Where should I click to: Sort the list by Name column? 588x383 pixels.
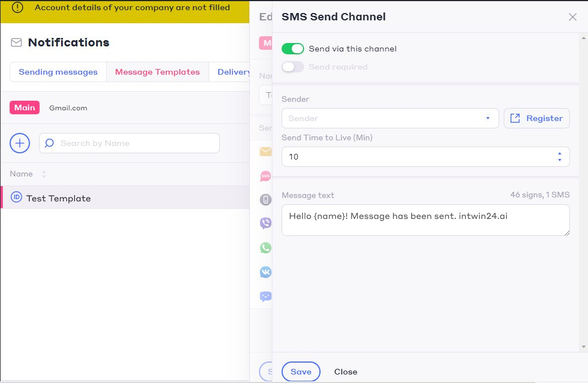pos(44,174)
